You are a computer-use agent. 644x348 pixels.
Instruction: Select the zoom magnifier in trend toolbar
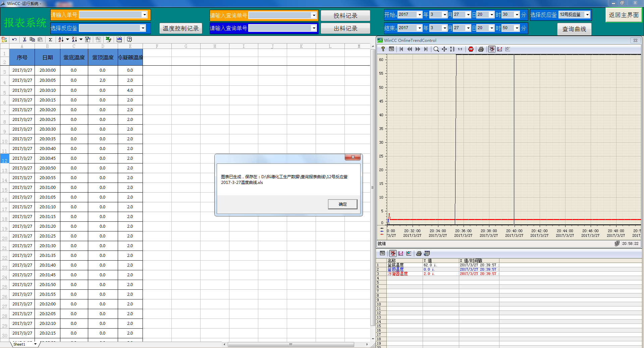[436, 49]
